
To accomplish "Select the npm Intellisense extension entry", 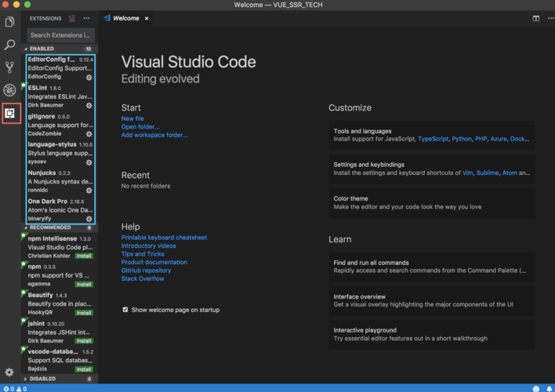I will [60, 247].
